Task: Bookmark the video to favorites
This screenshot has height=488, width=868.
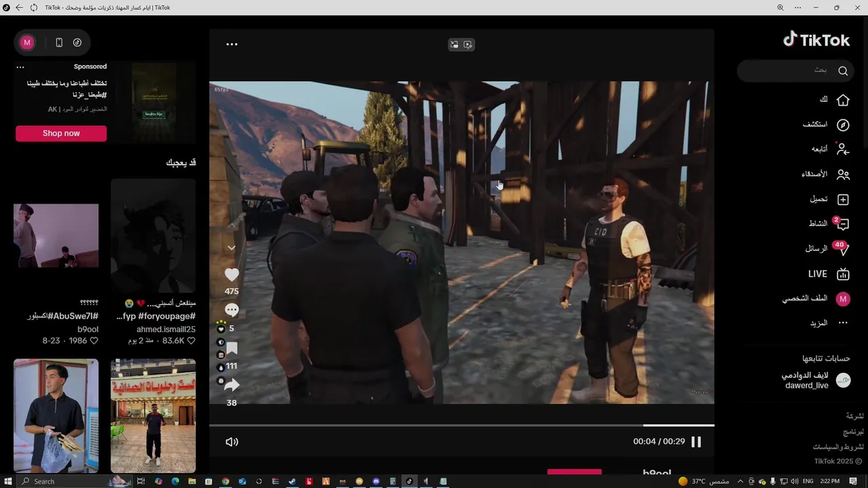Action: (x=232, y=348)
